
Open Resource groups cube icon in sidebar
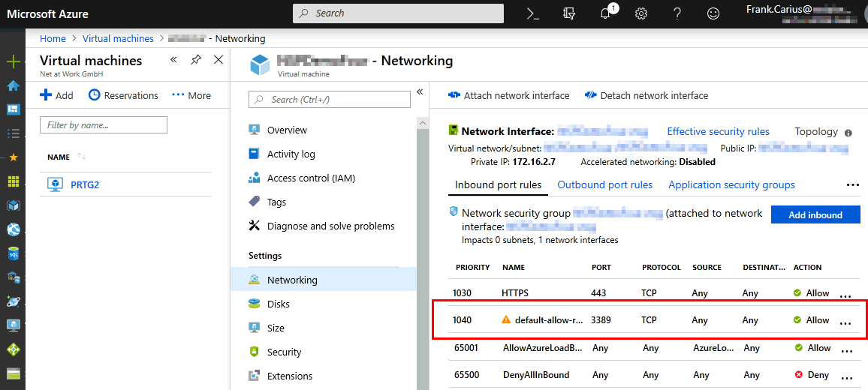(x=13, y=205)
